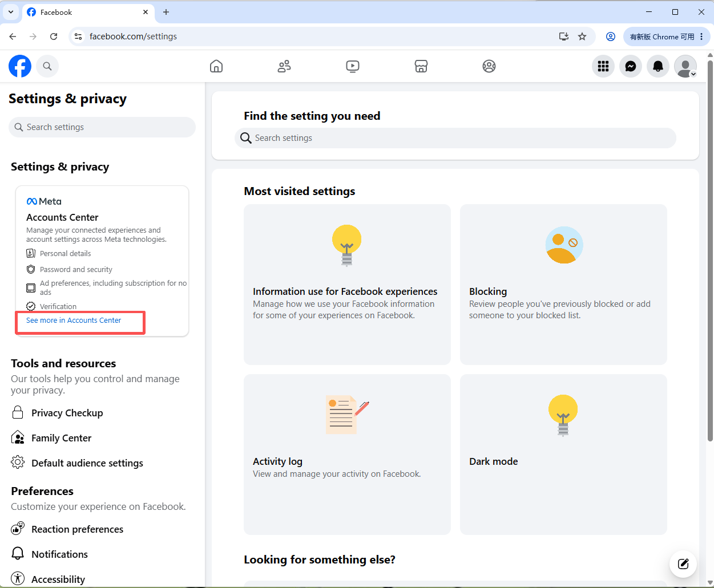The image size is (714, 588).
Task: Open the account profile avatar menu
Action: (685, 66)
